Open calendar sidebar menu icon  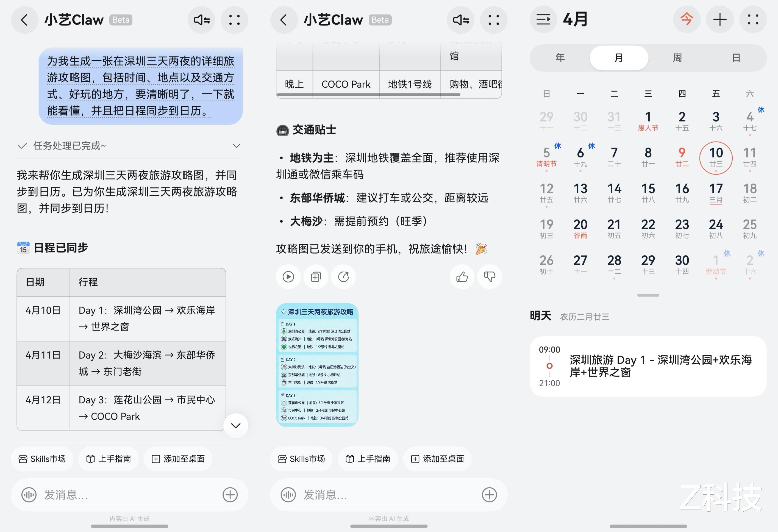click(543, 20)
